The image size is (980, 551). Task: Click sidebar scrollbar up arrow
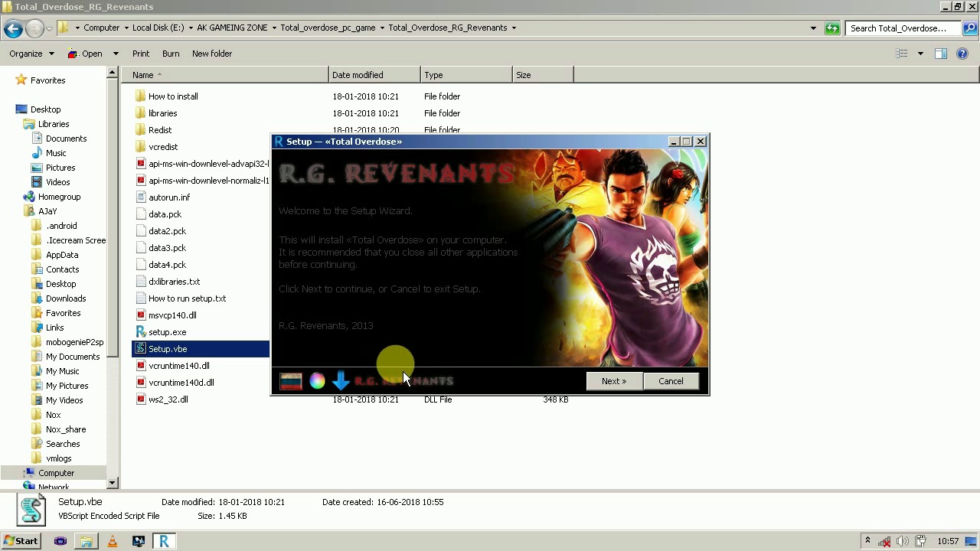113,73
